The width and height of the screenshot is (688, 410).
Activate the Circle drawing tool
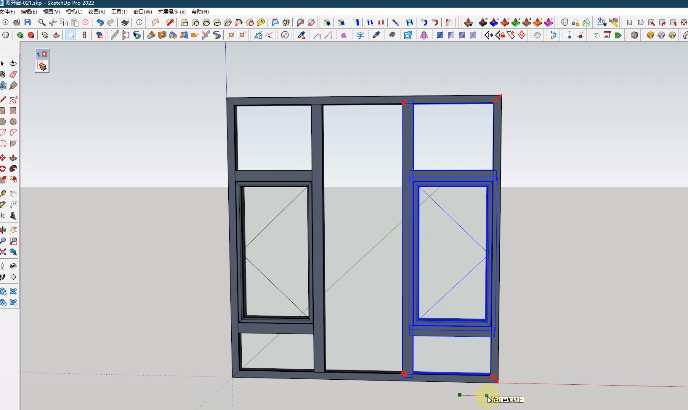point(4,122)
